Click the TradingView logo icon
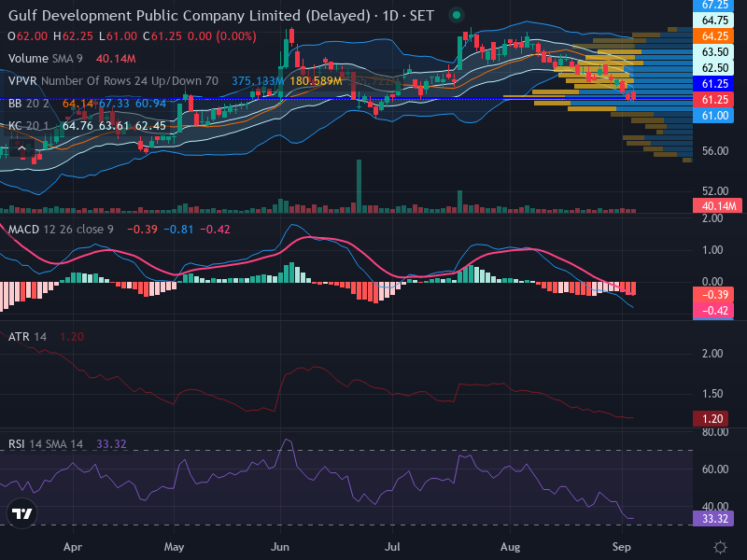 [x=21, y=513]
